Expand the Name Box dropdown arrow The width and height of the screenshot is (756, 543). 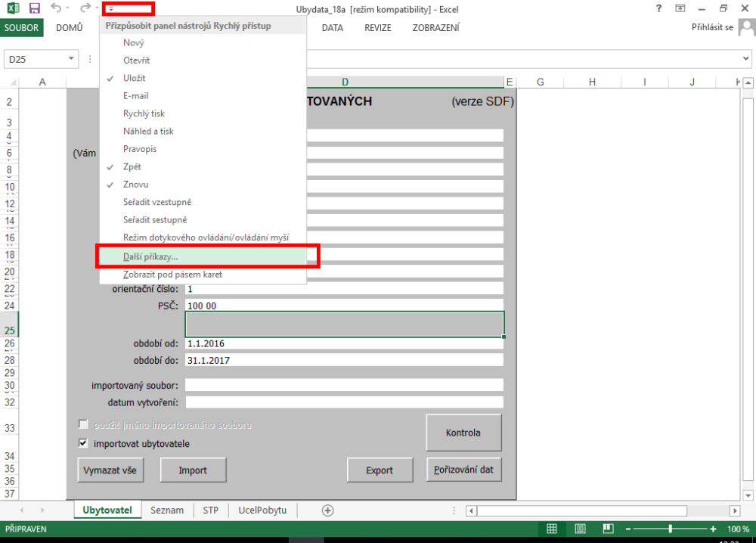point(72,59)
